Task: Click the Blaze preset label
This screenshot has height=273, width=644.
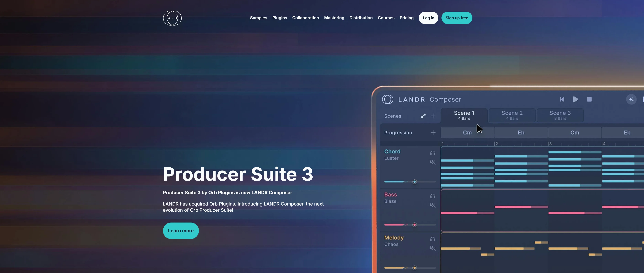Action: (390, 201)
